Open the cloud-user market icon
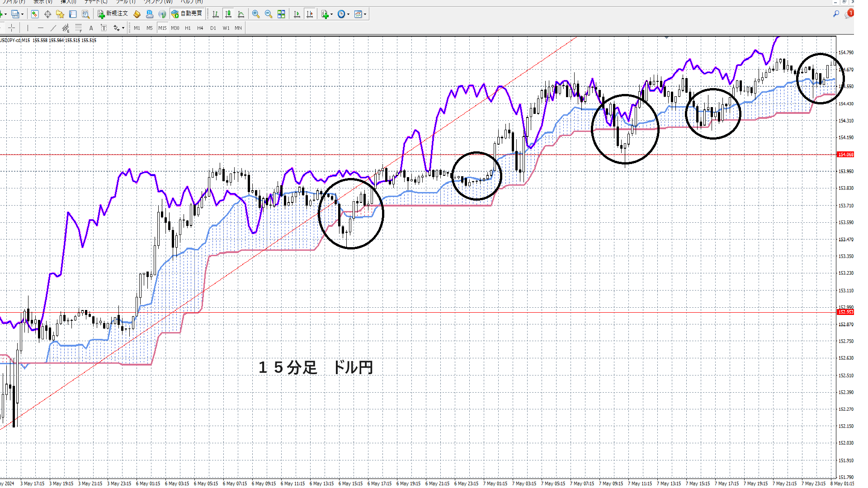Viewport: 868px width, 488px height. click(150, 14)
